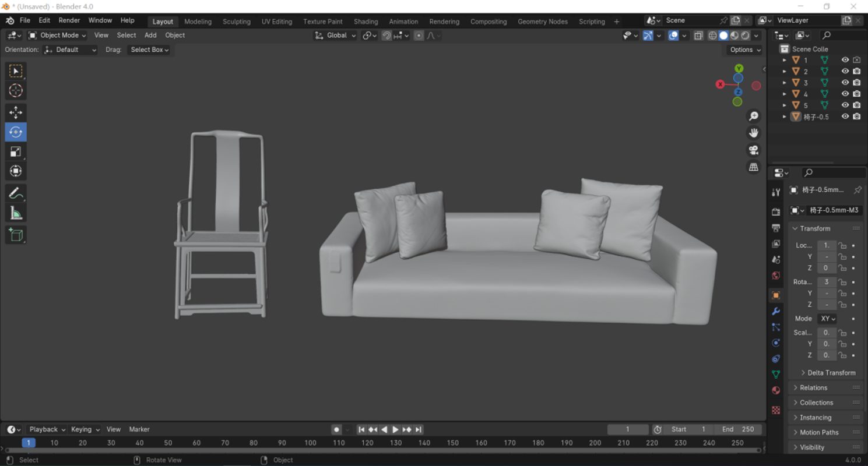868x466 pixels.
Task: Click the Keying popover button
Action: 85,429
